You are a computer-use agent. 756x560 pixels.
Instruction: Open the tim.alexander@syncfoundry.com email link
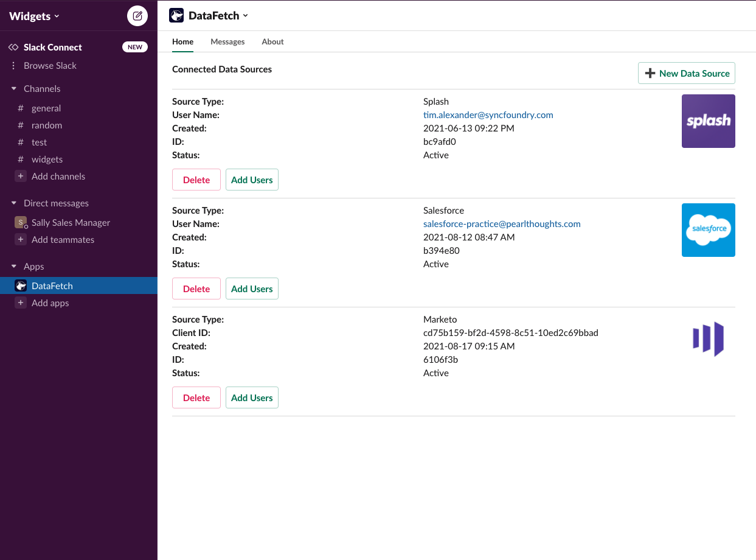pyautogui.click(x=488, y=115)
